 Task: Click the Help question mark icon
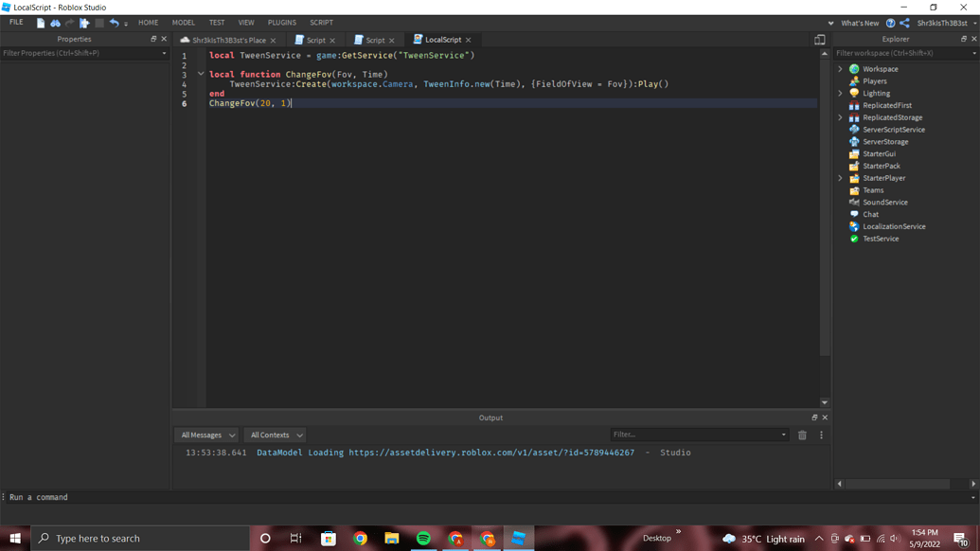coord(891,23)
